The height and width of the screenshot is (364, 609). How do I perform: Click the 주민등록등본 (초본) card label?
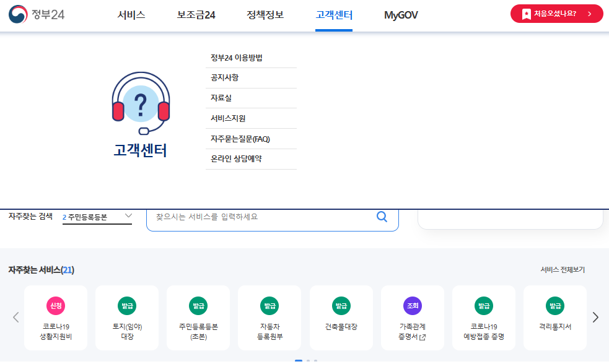coord(198,332)
